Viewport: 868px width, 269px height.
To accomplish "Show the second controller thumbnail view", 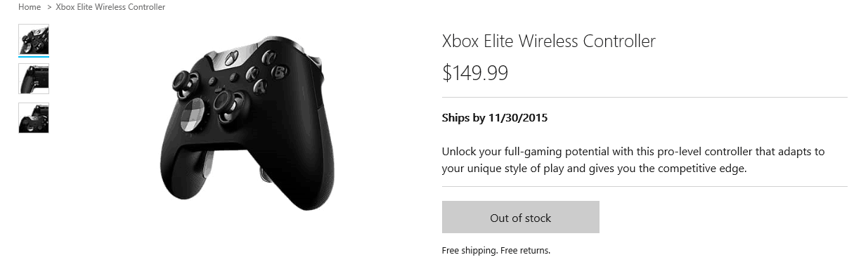I will (34, 79).
